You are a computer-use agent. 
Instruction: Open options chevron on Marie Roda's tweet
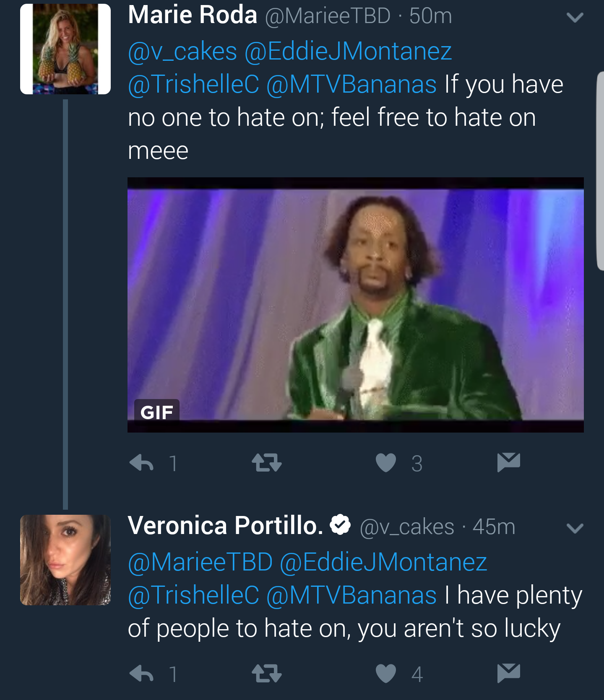[x=575, y=17]
